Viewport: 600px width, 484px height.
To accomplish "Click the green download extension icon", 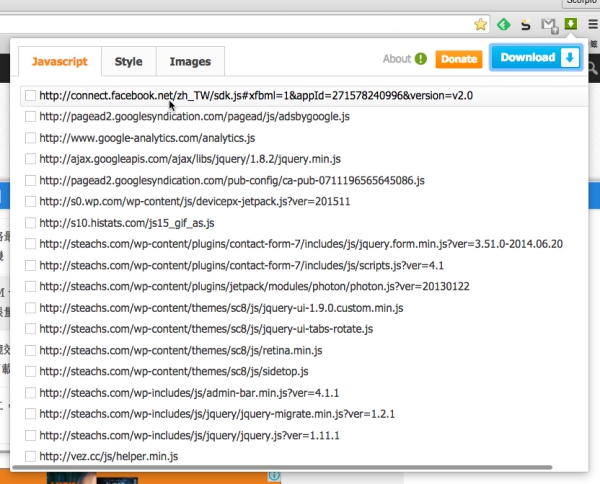I will coord(571,24).
